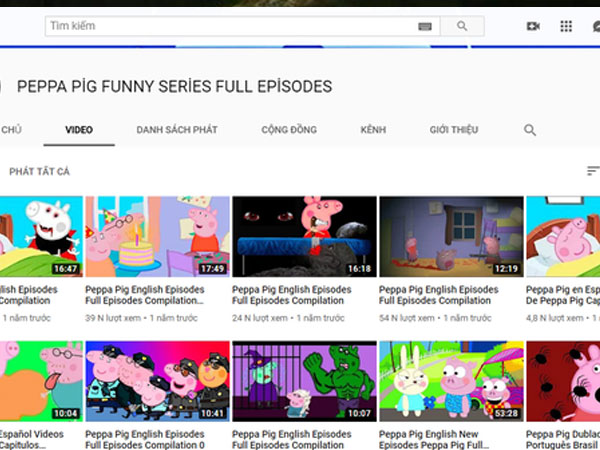This screenshot has height=450, width=600.
Task: Click the 39 N lượt xem view count
Action: (x=113, y=318)
